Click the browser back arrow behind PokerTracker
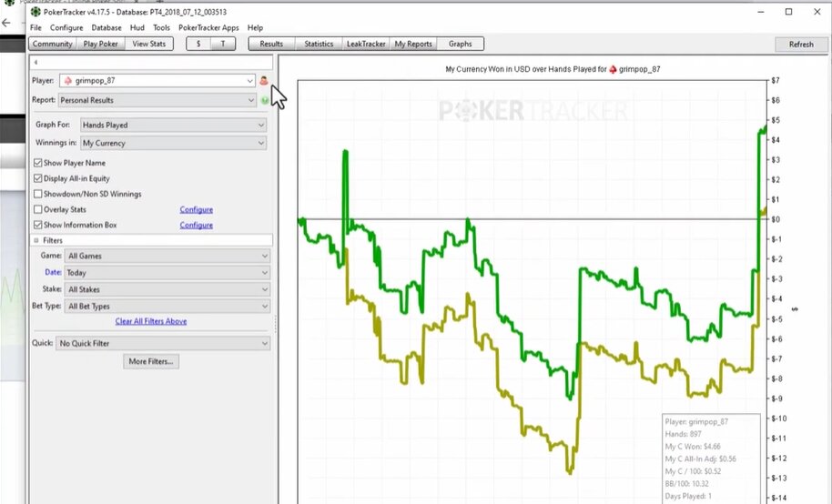 coord(6,23)
